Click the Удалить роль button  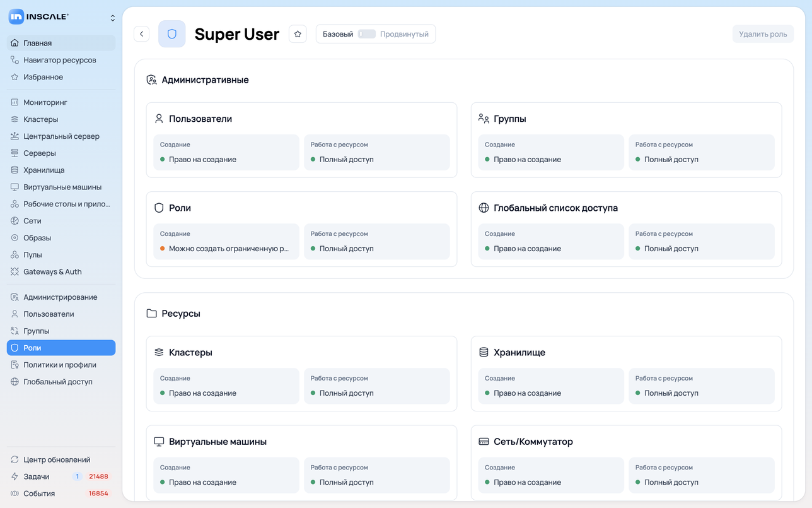(x=763, y=34)
